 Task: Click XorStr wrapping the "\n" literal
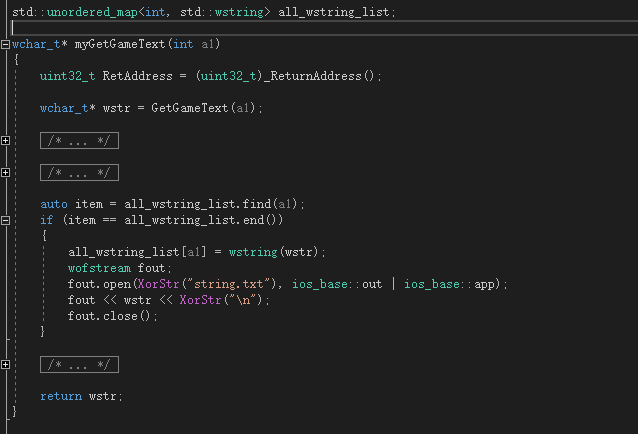coord(200,300)
